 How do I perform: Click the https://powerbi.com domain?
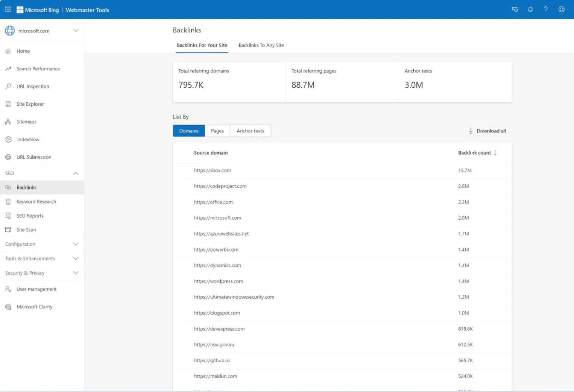click(x=216, y=250)
